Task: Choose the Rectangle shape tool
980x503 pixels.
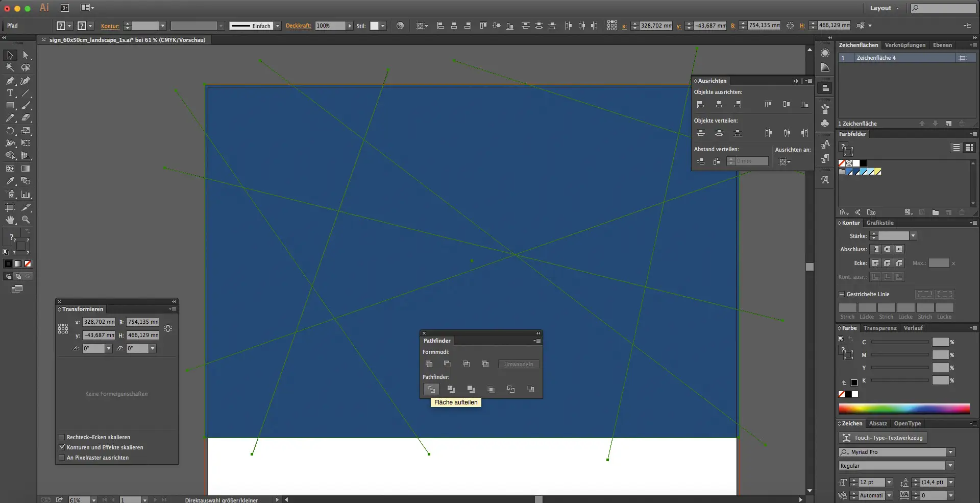Action: coord(10,106)
